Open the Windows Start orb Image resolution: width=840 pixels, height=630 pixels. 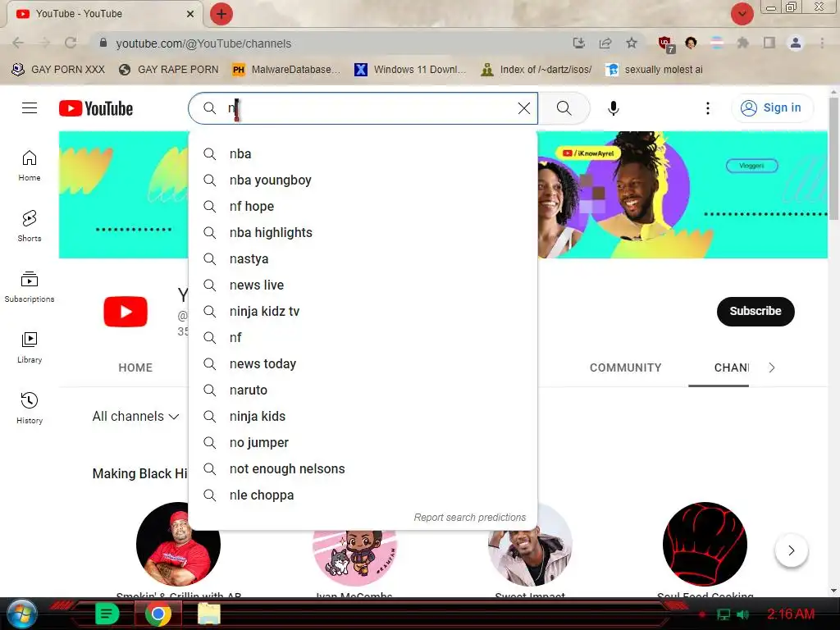(x=21, y=614)
